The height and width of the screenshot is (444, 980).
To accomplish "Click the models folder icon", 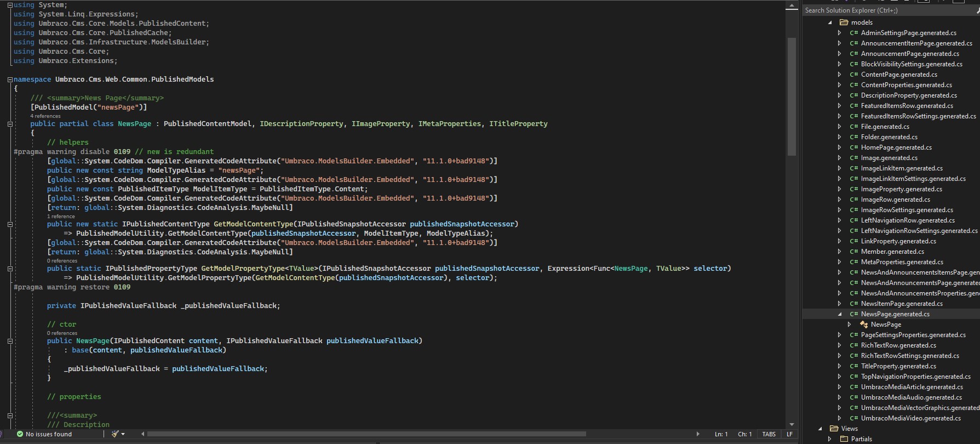I will (844, 22).
